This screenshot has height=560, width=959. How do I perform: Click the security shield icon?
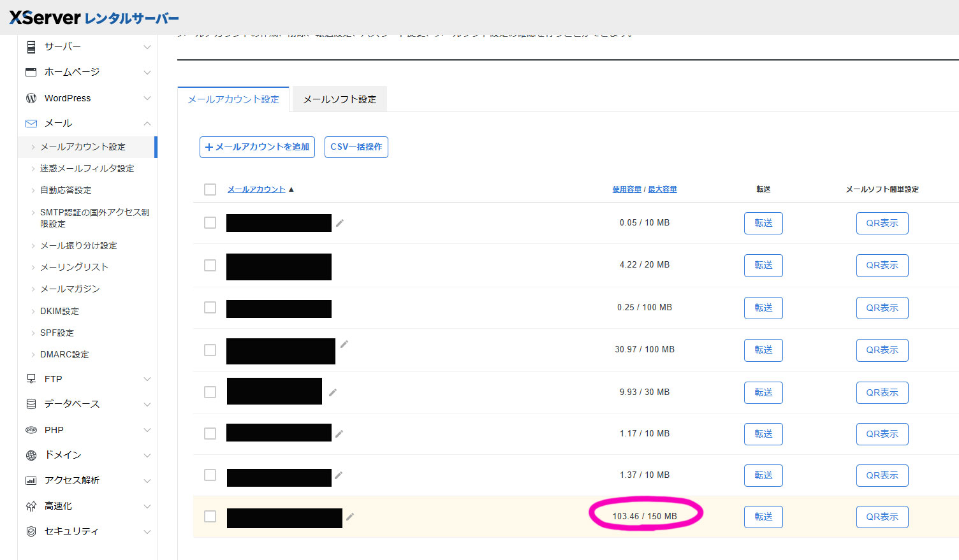coord(31,531)
